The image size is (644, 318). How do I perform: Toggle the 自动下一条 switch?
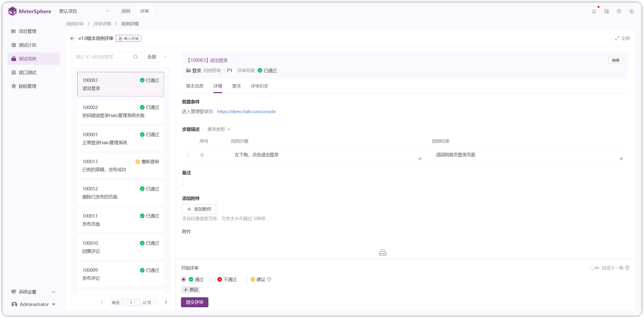click(x=595, y=268)
